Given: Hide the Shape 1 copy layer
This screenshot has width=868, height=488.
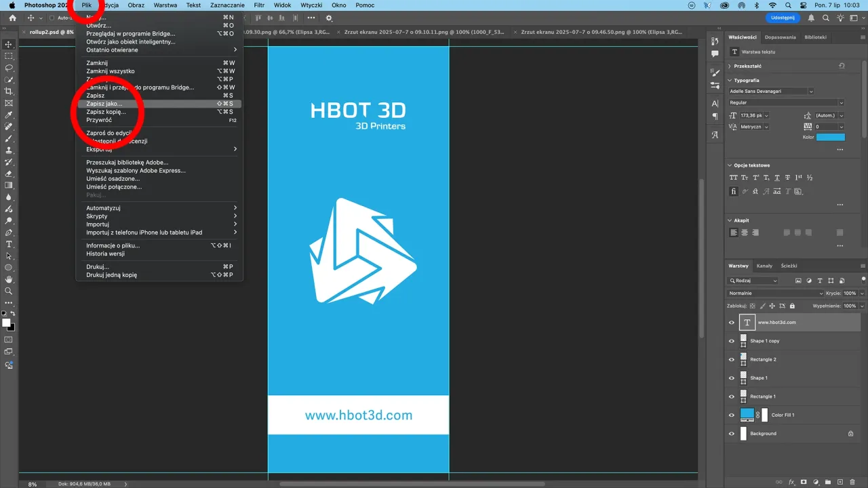Looking at the screenshot, I should (731, 341).
